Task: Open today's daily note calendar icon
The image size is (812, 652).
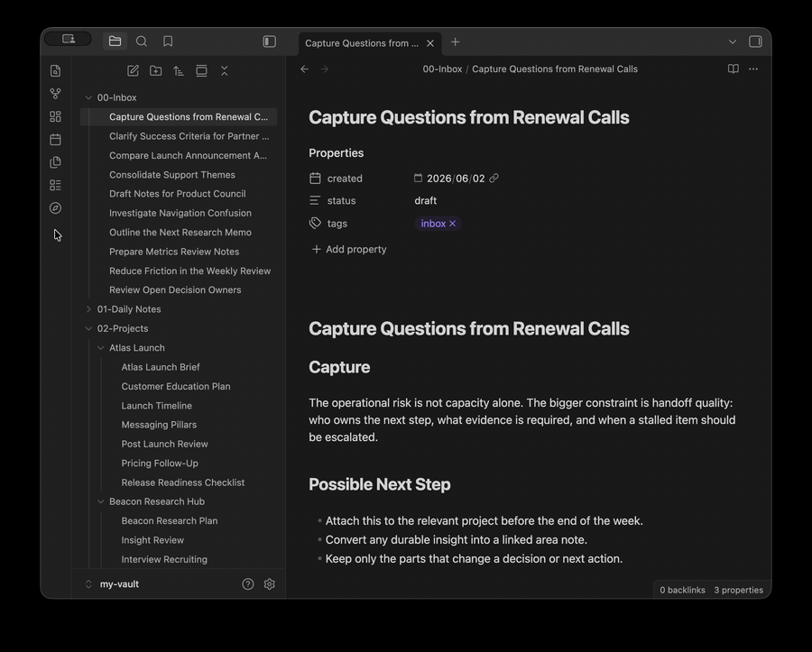Action: (x=55, y=139)
